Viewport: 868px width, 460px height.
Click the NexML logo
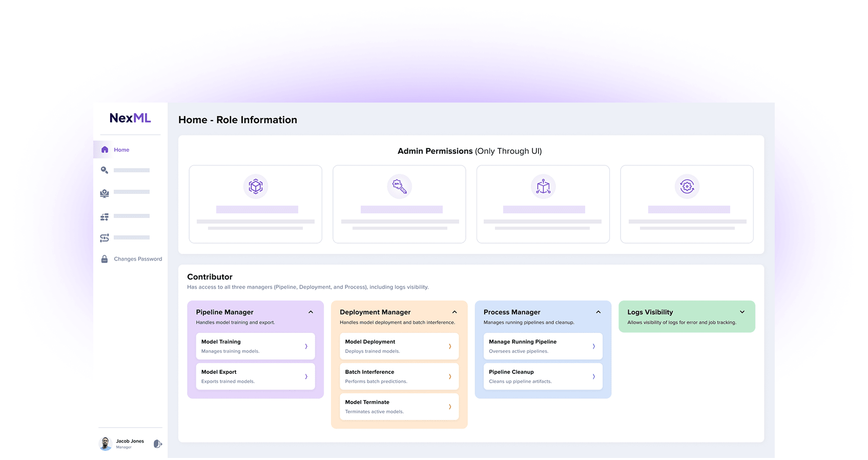click(x=130, y=118)
